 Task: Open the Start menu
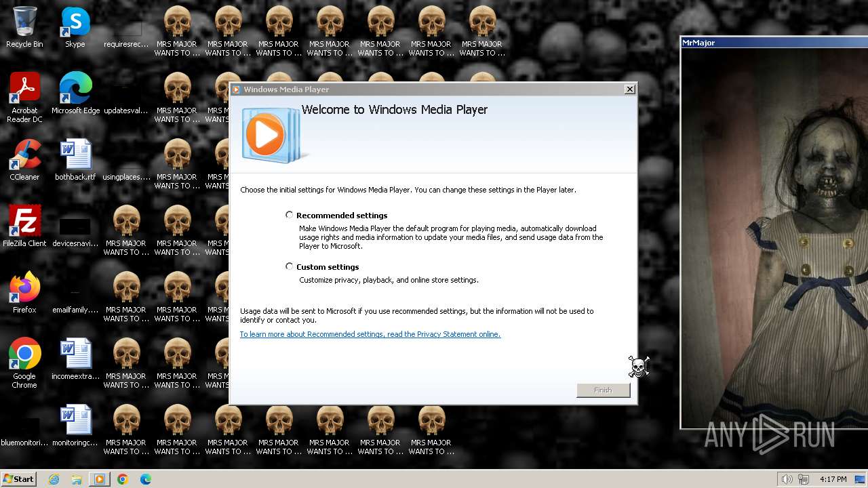pyautogui.click(x=19, y=479)
